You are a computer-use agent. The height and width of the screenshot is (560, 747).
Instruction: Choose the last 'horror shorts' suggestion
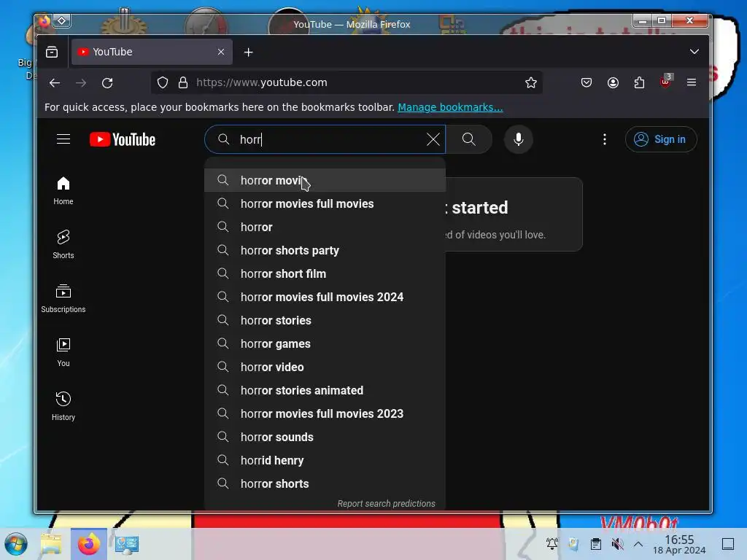[x=325, y=484]
